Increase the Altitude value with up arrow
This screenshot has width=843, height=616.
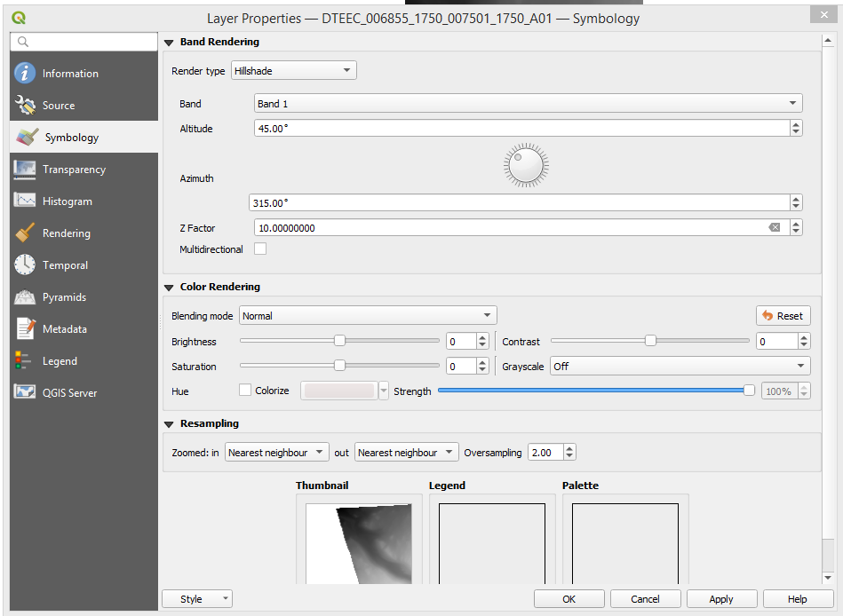796,124
